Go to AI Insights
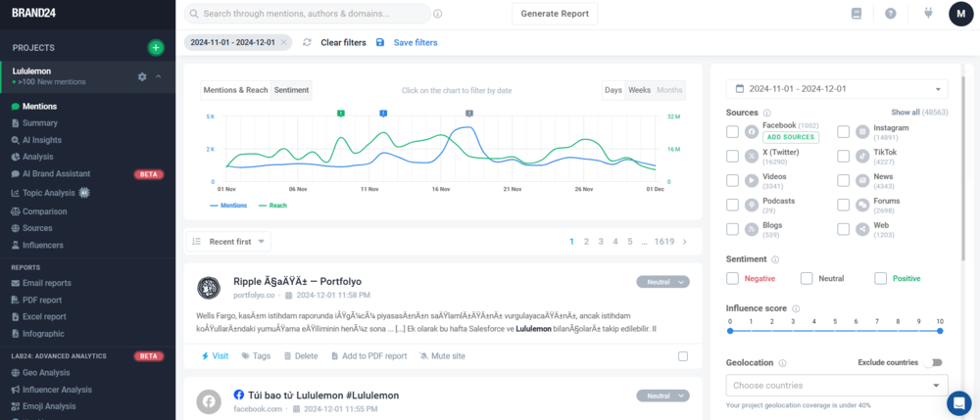The width and height of the screenshot is (980, 420). [42, 140]
